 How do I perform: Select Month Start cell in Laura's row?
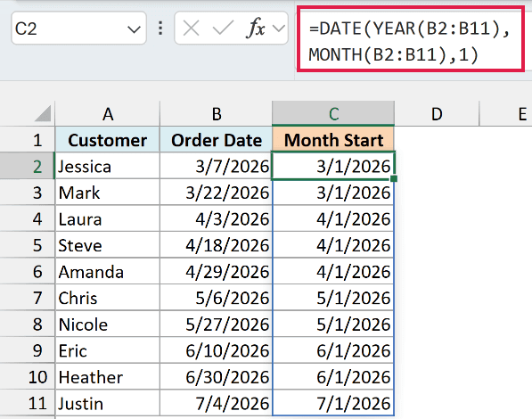[333, 218]
